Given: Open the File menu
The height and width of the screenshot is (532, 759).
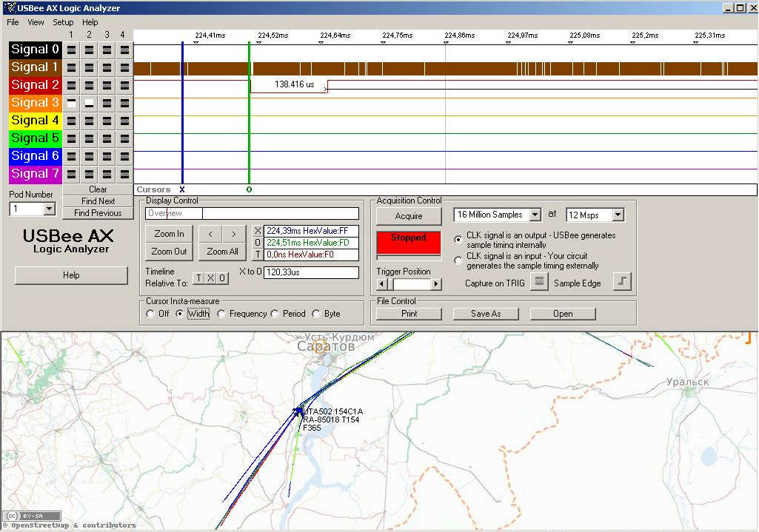Looking at the screenshot, I should (x=13, y=22).
